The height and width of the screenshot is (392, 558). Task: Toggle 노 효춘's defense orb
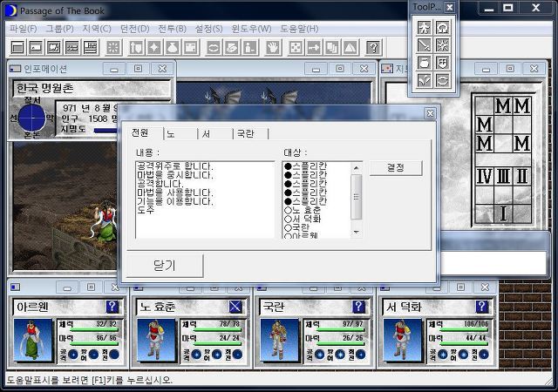pyautogui.click(x=217, y=355)
